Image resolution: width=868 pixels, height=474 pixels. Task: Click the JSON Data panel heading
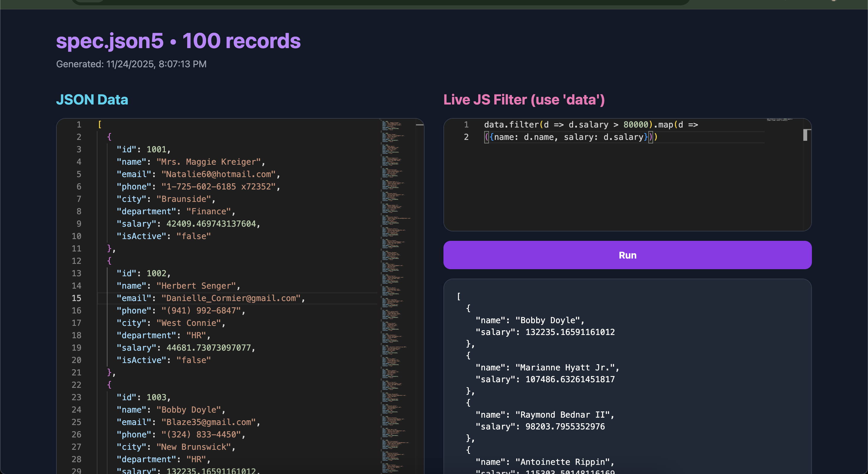tap(92, 99)
